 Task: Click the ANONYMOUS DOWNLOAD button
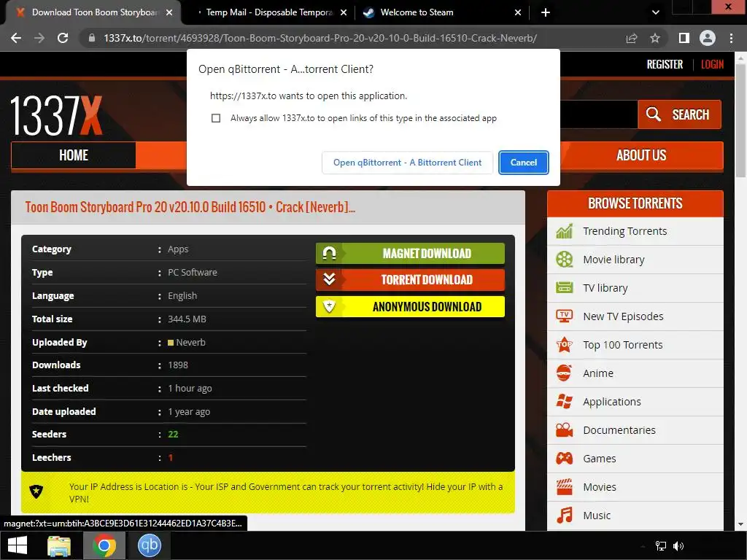tap(410, 307)
